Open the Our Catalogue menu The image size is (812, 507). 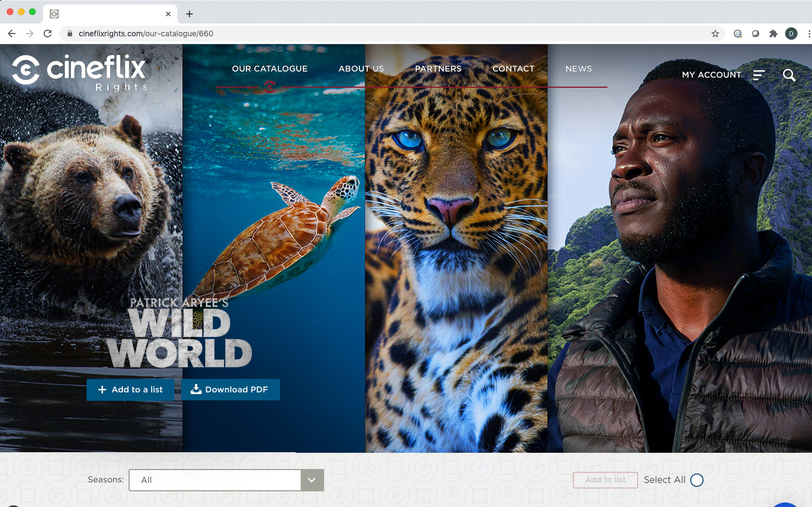pos(270,69)
